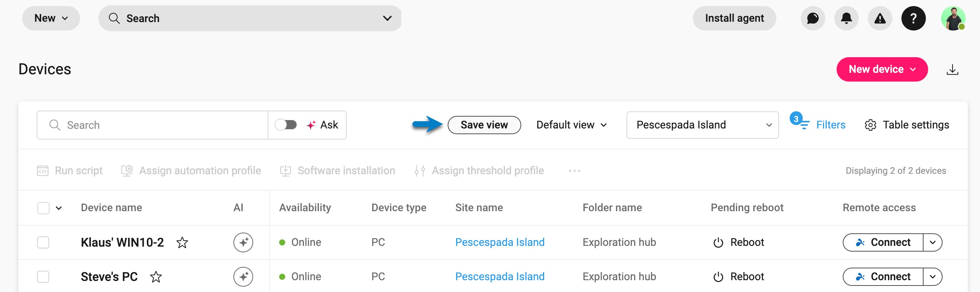Open the Pescespada Island link for Steve's PC
Screen dimensions: 980x292
pos(500,277)
